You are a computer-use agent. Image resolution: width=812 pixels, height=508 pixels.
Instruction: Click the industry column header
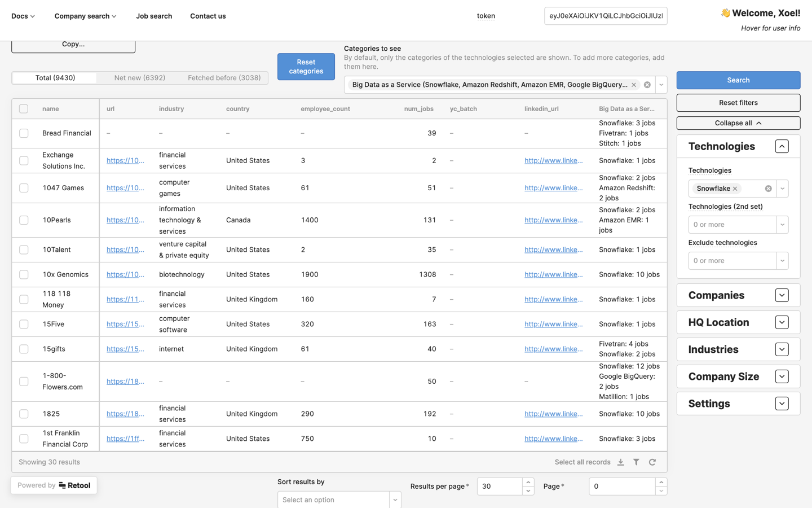coord(171,109)
